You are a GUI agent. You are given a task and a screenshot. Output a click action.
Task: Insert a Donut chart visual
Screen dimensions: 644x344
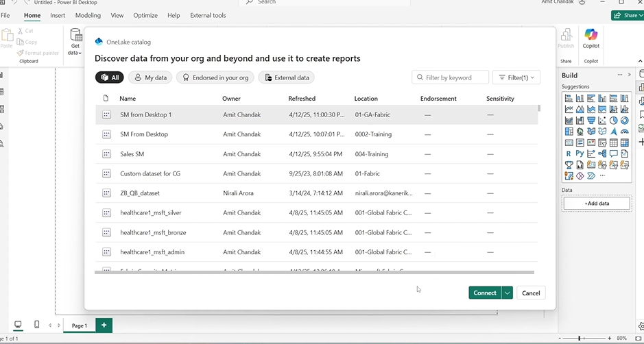(x=624, y=121)
